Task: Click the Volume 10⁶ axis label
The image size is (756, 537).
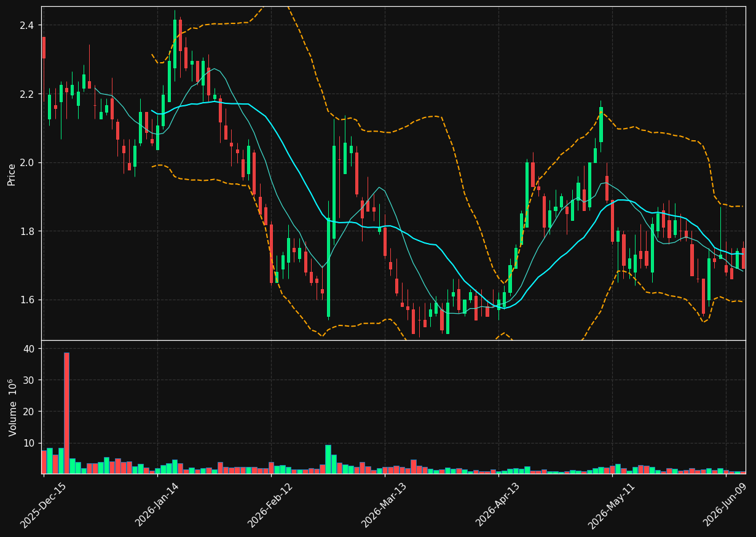Action: (12, 407)
